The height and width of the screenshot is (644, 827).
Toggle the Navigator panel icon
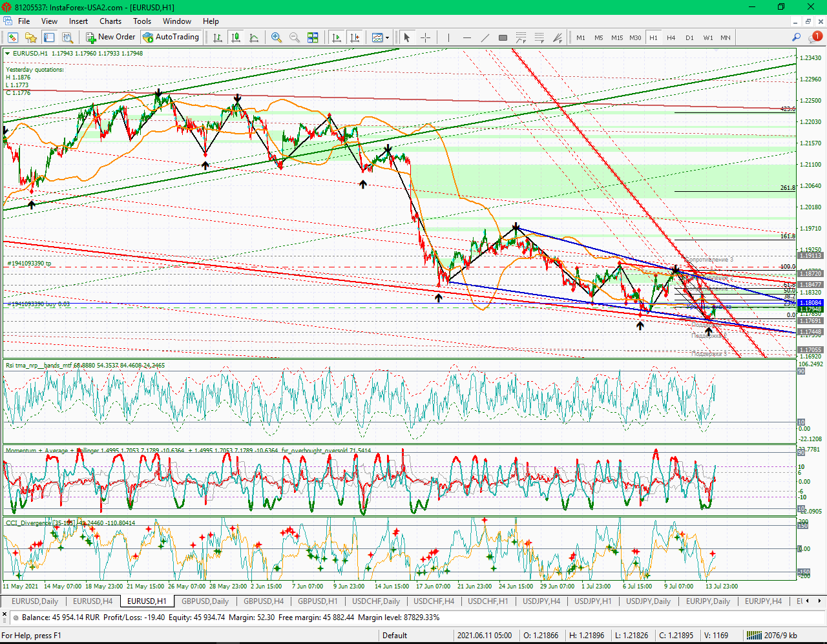coord(48,37)
